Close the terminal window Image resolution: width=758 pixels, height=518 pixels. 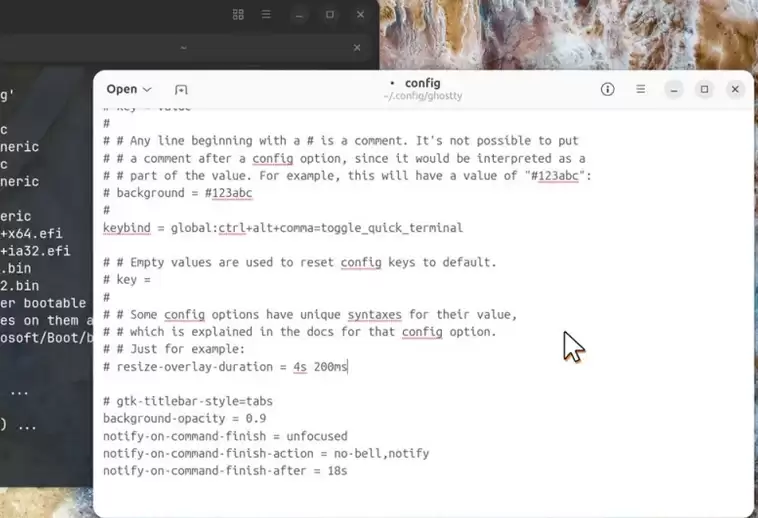[x=360, y=15]
